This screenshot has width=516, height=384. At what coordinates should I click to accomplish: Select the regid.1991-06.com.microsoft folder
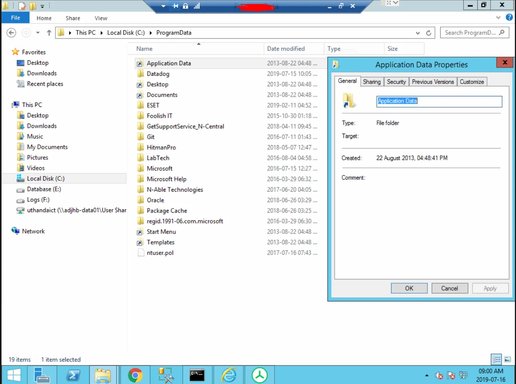click(x=185, y=221)
